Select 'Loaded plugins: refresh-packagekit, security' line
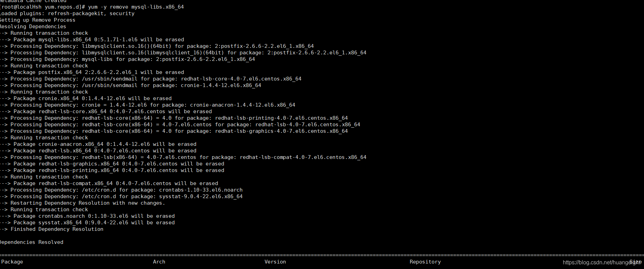This screenshot has height=269, width=644. 67,13
